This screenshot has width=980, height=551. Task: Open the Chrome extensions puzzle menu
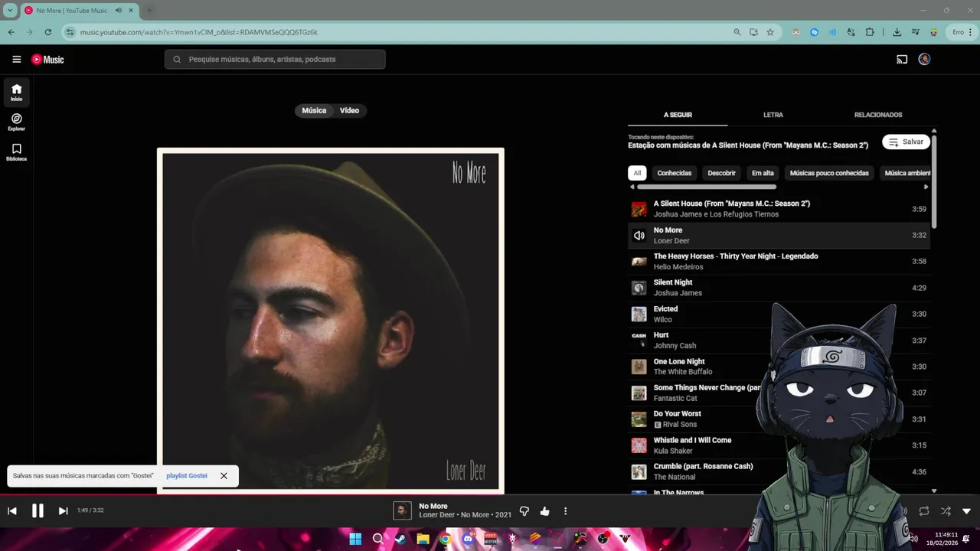pyautogui.click(x=870, y=32)
